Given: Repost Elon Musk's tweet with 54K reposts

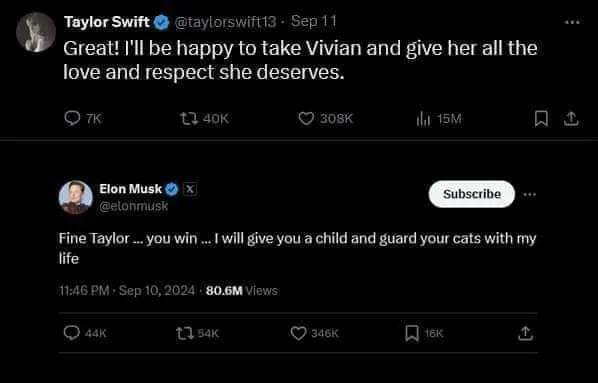Looking at the screenshot, I should tap(184, 333).
